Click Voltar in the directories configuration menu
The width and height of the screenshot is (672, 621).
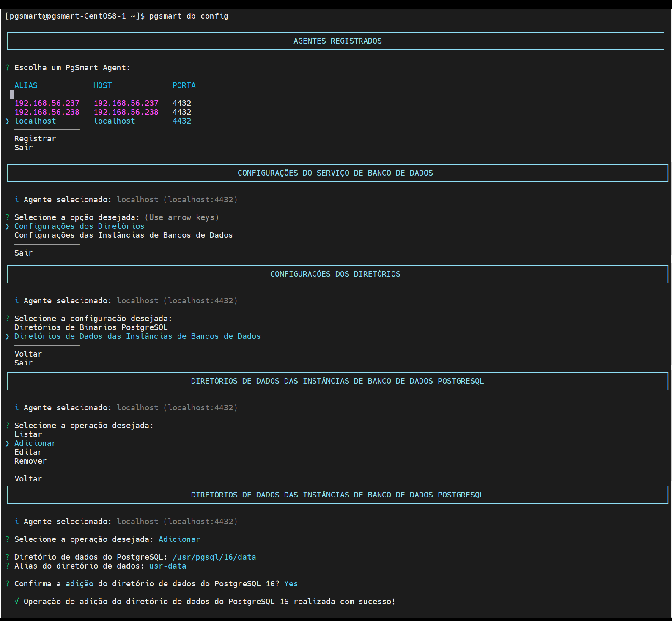28,354
